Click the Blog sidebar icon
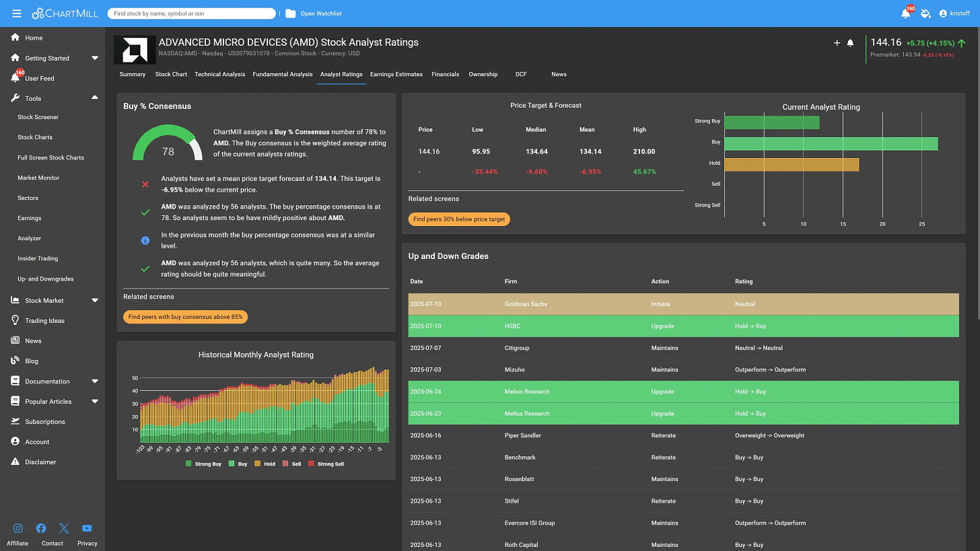This screenshot has height=551, width=980. 15,361
